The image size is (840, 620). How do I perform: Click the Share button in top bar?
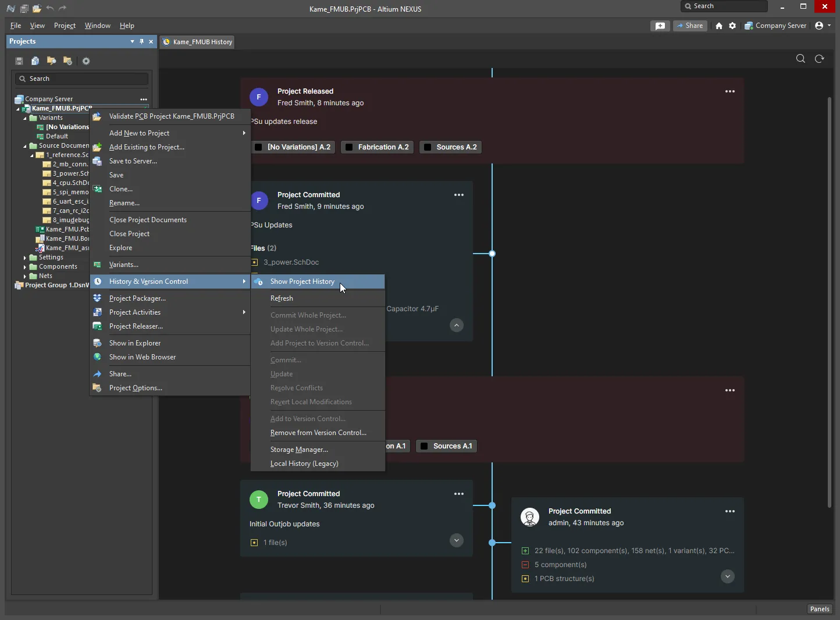coord(690,26)
